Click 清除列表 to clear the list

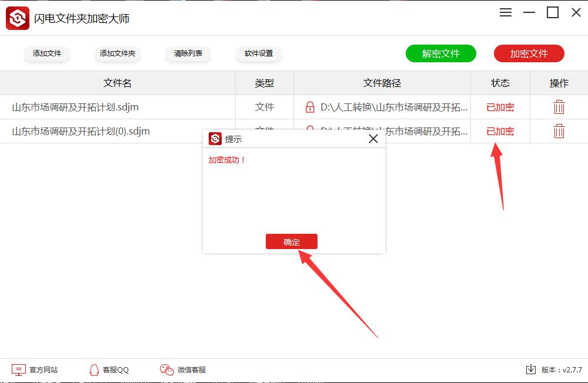tap(188, 53)
